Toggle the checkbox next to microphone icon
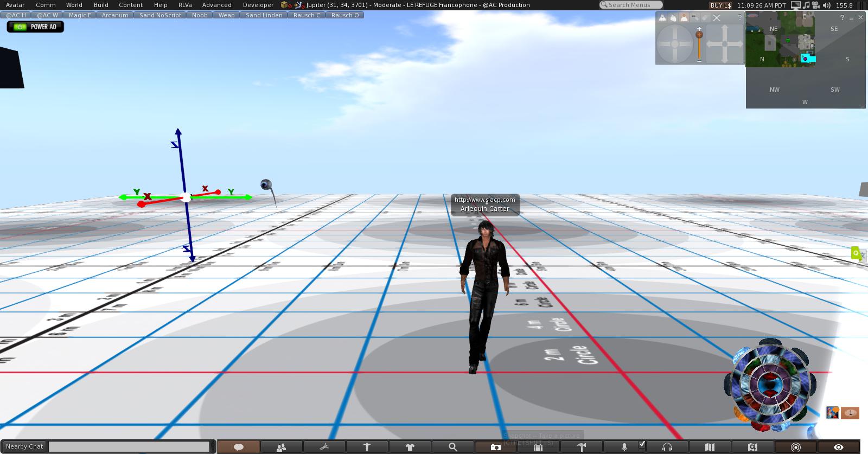Screen dimensions: 868x454 [642, 444]
